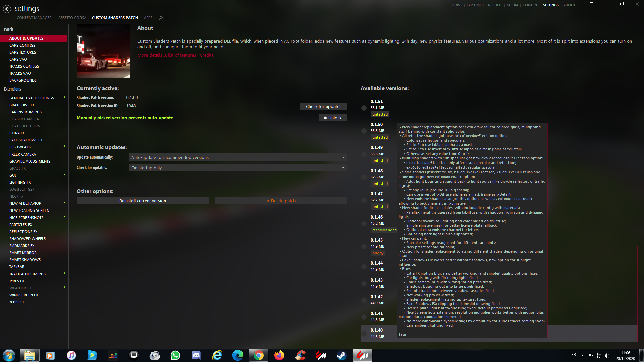The image size is (644, 362).
Task: Open Smart Mirror extension settings
Action: click(23, 253)
